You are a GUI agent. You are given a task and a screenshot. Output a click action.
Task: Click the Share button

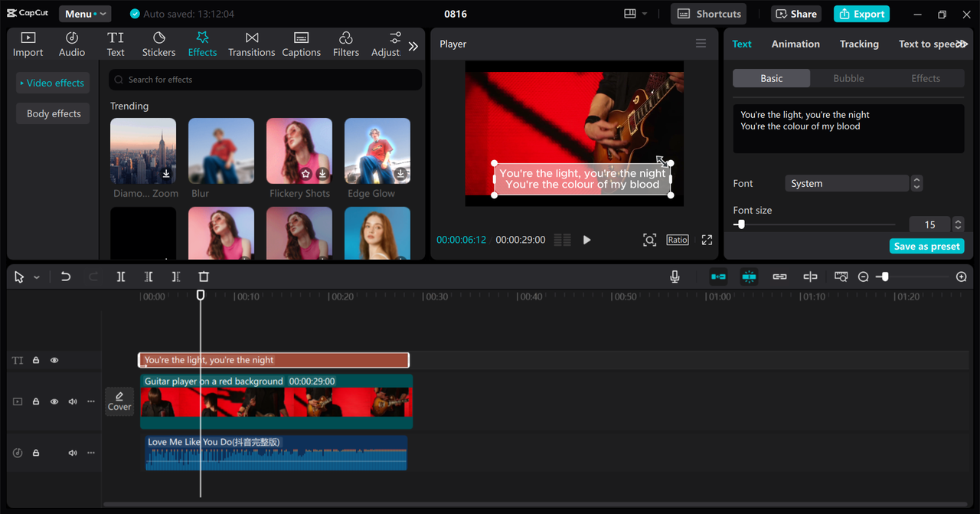point(795,14)
